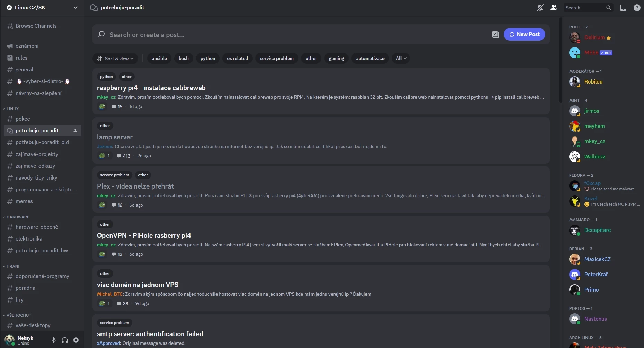Filter posts by automatizace tag
The image size is (644, 348).
pyautogui.click(x=370, y=59)
